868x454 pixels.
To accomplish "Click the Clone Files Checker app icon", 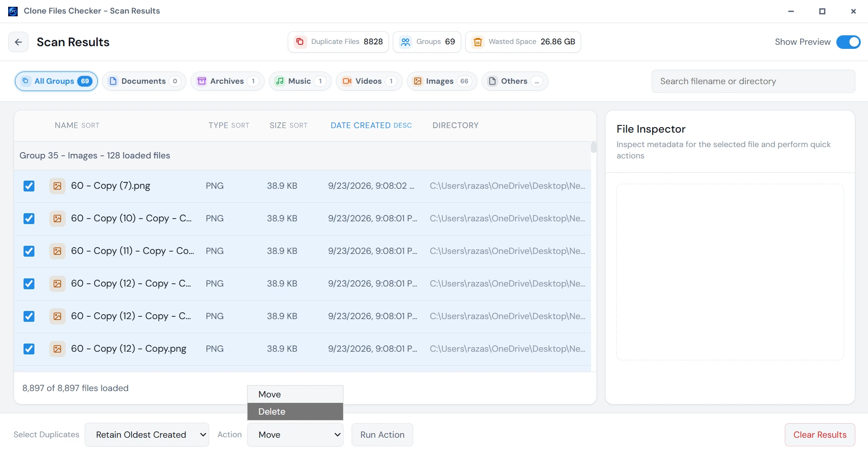I will coord(13,11).
